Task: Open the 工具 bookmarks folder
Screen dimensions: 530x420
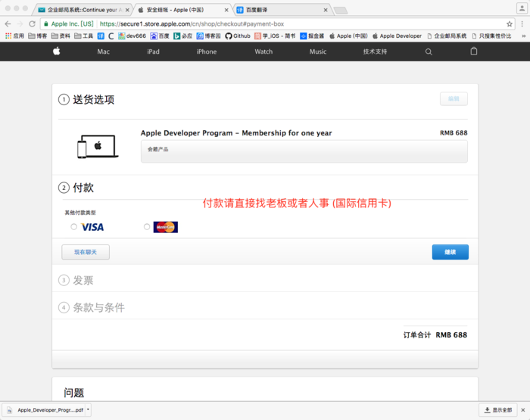Action: (x=83, y=36)
